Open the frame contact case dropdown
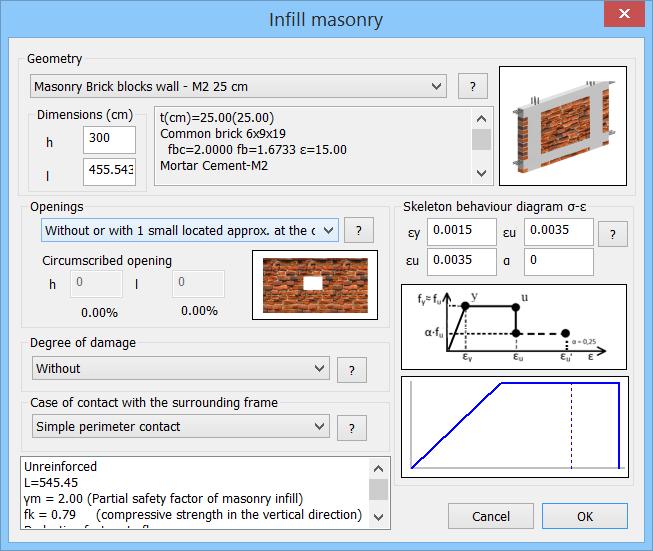 (180, 426)
